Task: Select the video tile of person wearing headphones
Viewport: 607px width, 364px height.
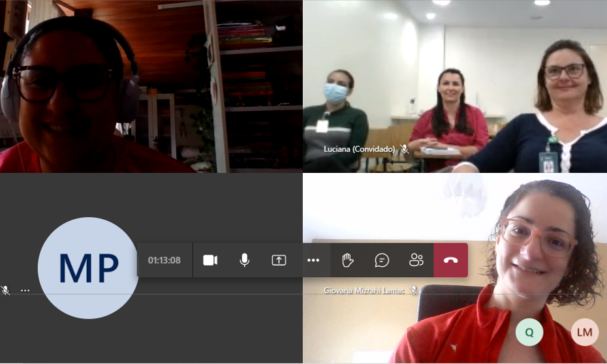Action: pos(151,86)
